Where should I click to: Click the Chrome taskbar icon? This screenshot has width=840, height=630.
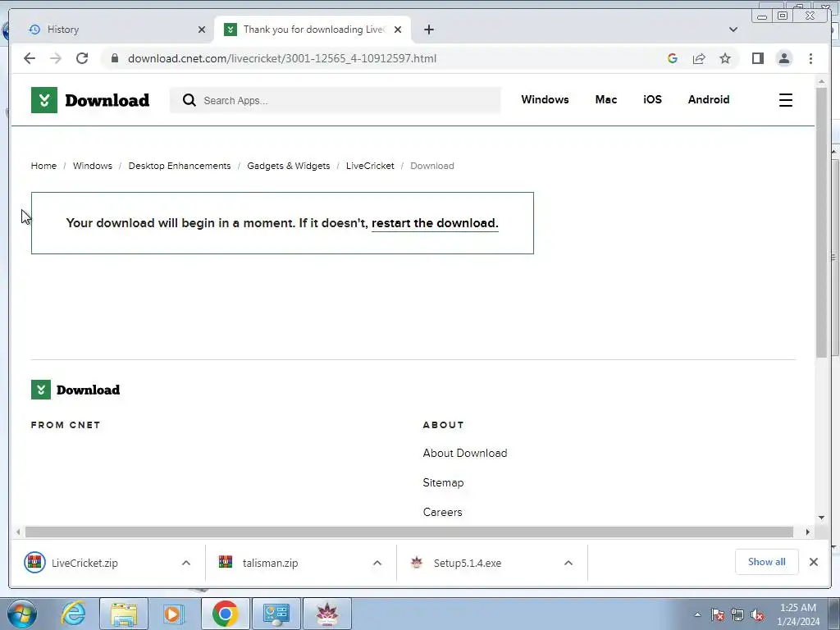[x=225, y=614]
